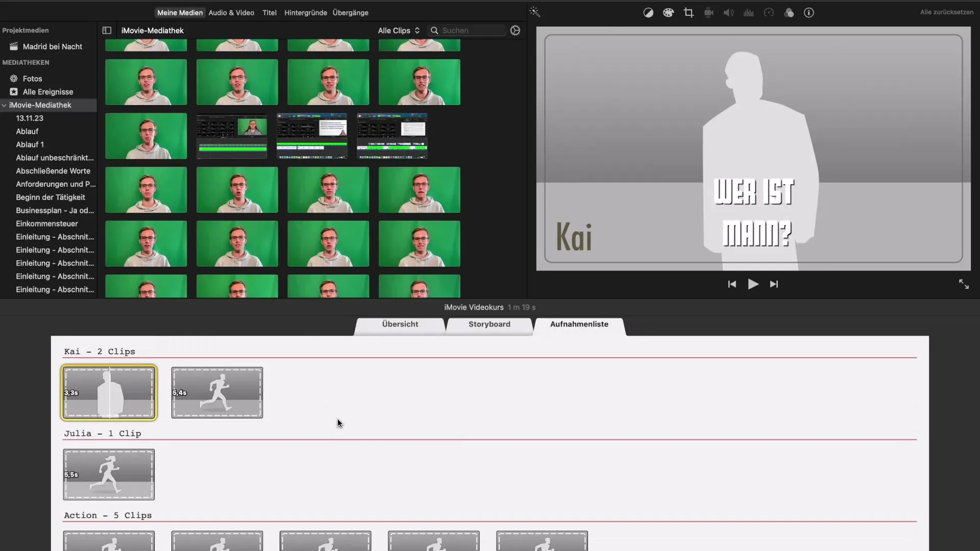Switch to the Übersicht tab
Image resolution: width=980 pixels, height=551 pixels.
click(400, 324)
